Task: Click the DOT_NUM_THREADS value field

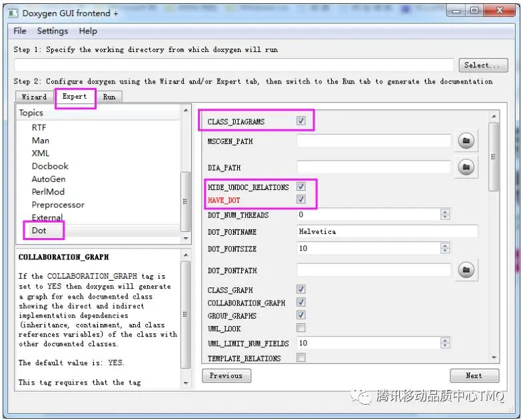Action: (368, 215)
